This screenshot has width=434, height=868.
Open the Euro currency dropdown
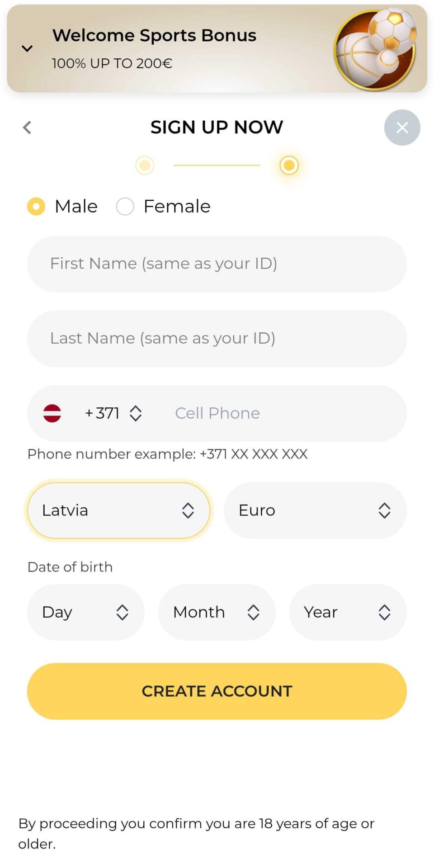point(315,510)
